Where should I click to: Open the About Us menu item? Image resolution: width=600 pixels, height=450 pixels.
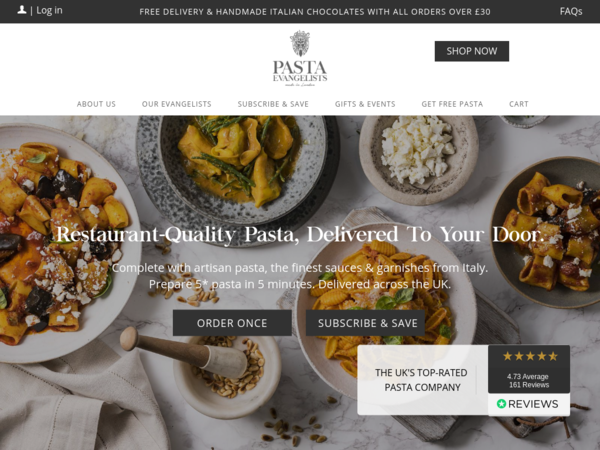(x=96, y=104)
